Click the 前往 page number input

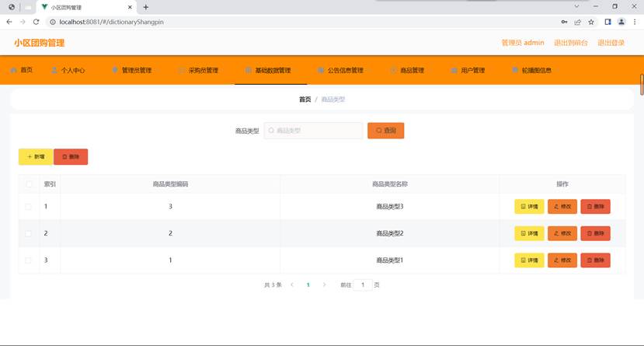[363, 285]
